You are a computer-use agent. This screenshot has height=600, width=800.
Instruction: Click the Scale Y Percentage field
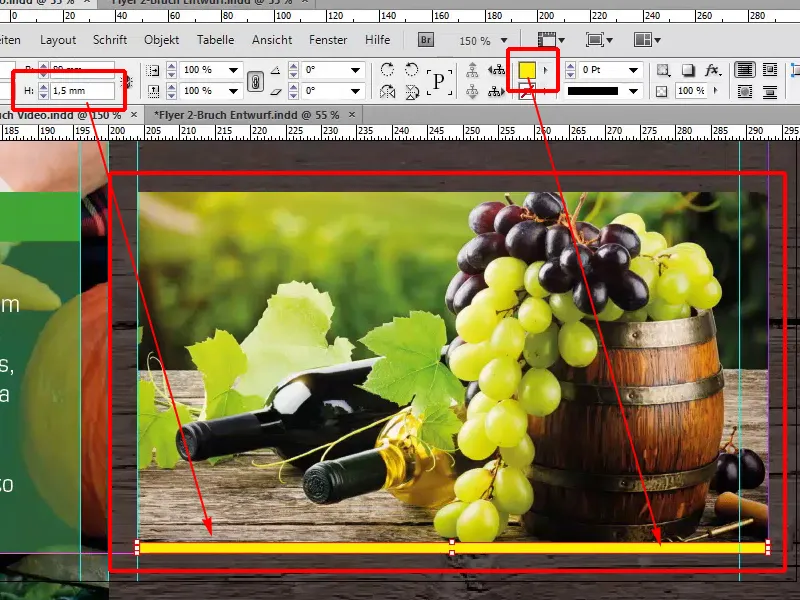tap(203, 91)
